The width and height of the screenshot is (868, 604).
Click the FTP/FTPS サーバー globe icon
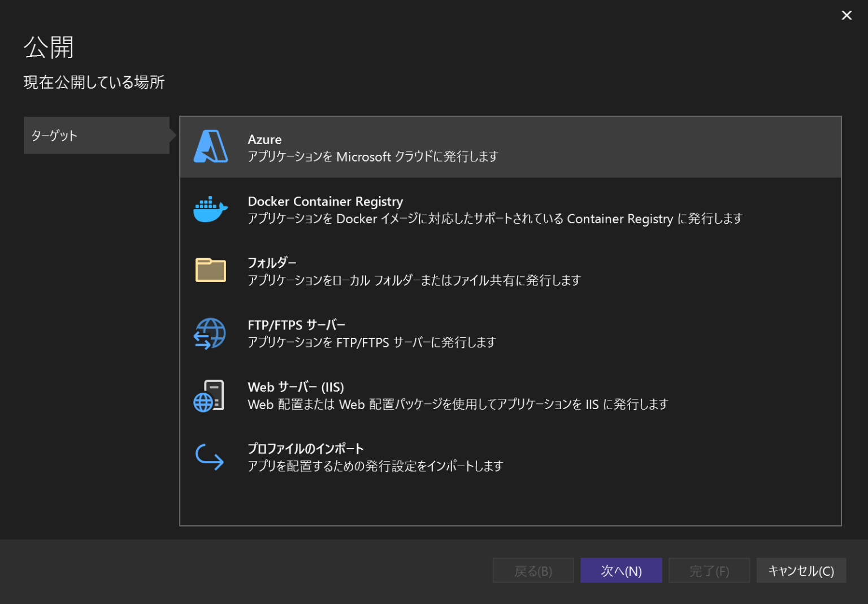(x=210, y=333)
